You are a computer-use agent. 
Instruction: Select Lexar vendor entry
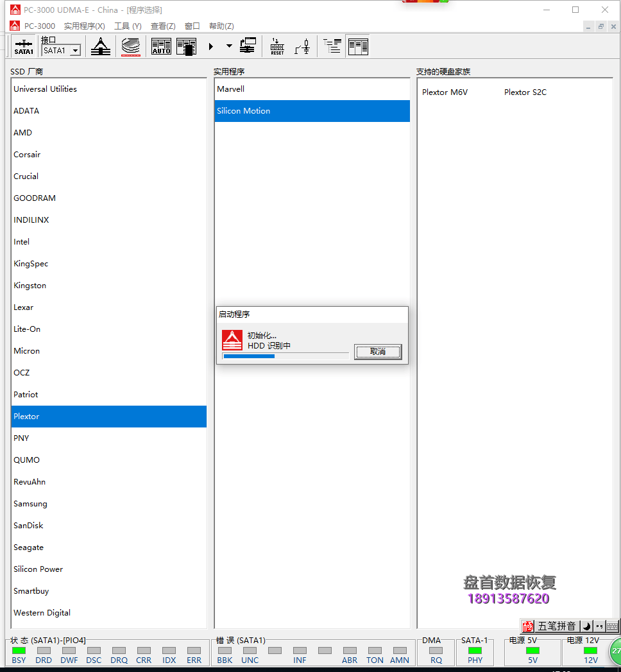click(109, 307)
